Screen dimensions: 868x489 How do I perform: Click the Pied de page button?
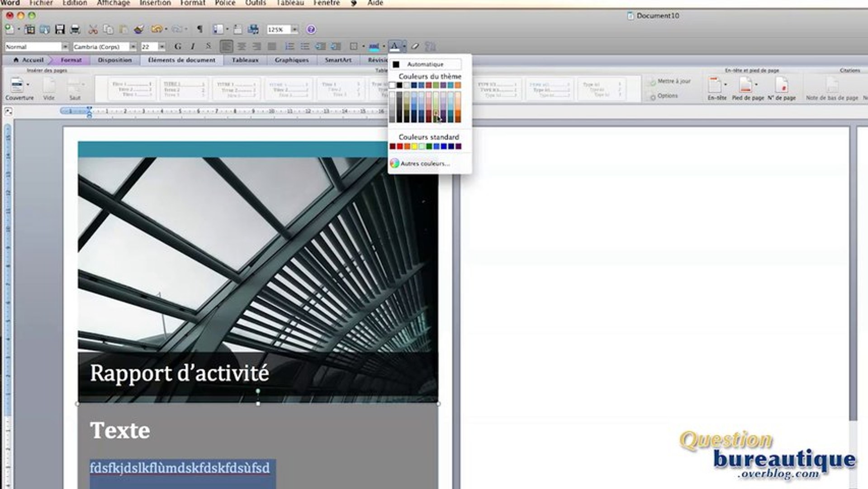(x=748, y=89)
